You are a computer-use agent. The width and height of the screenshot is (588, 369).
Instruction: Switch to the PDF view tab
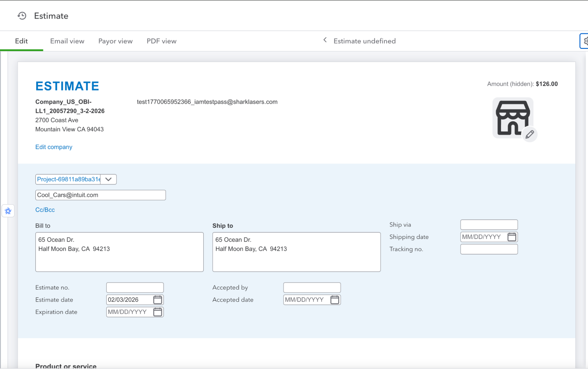(161, 41)
